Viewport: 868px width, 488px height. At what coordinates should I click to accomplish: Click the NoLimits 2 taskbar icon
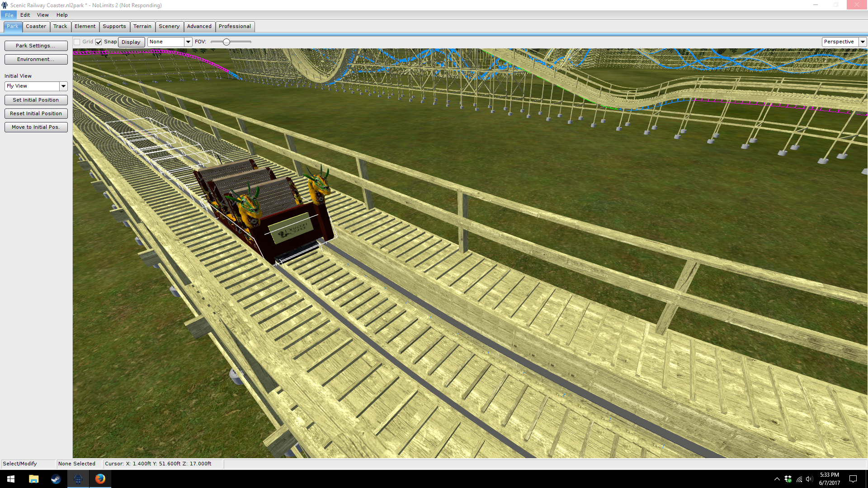click(78, 479)
